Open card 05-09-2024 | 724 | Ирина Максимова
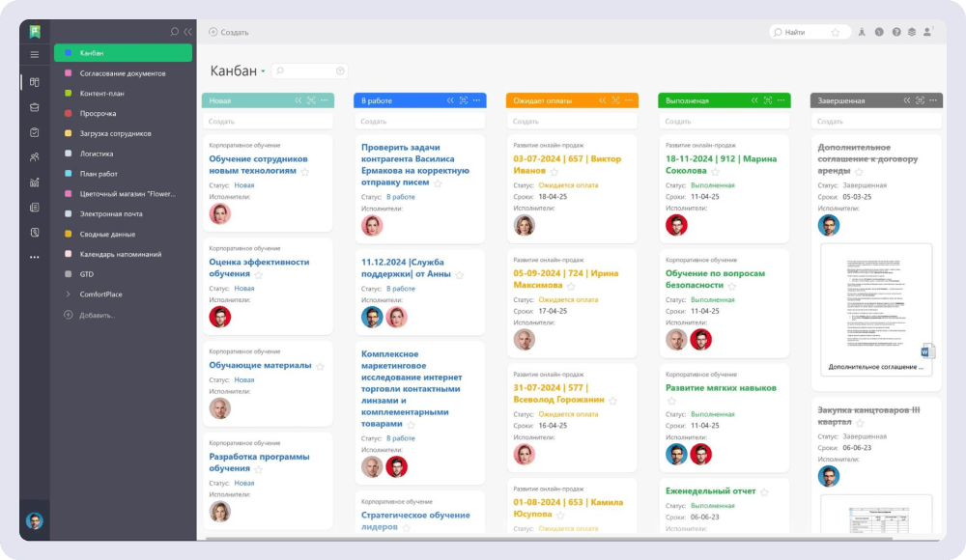Viewport: 966px width, 560px height. click(x=565, y=279)
